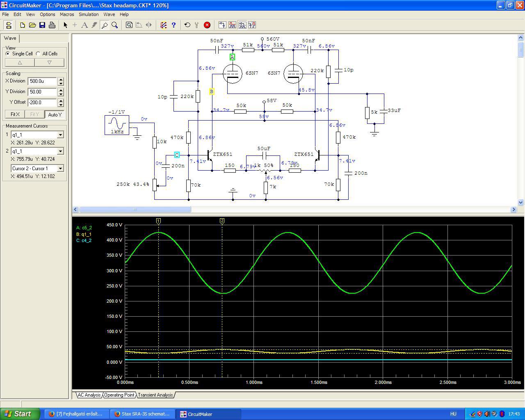This screenshot has width=525, height=420.
Task: Switch to Stax SRA-3S schematic taskbar window
Action: 143,414
